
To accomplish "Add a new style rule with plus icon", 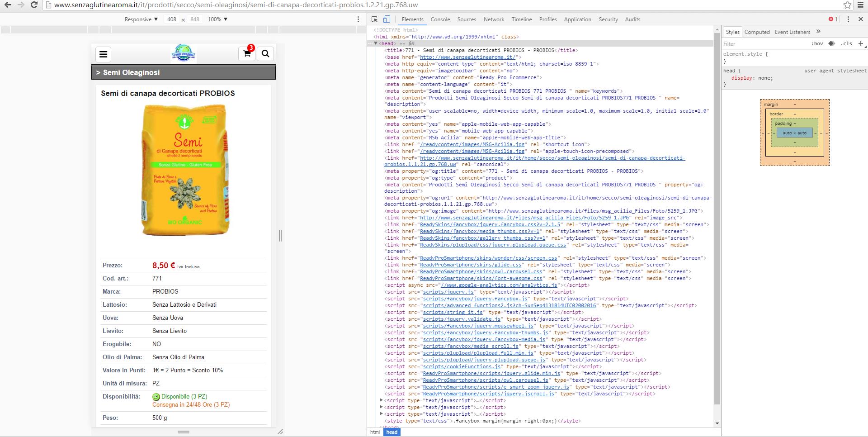I will [860, 44].
